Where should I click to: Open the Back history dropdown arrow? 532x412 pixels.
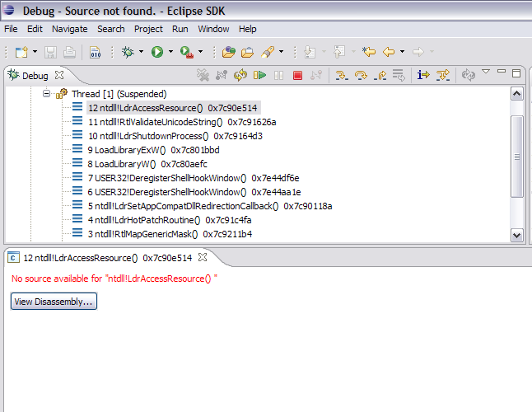click(402, 52)
